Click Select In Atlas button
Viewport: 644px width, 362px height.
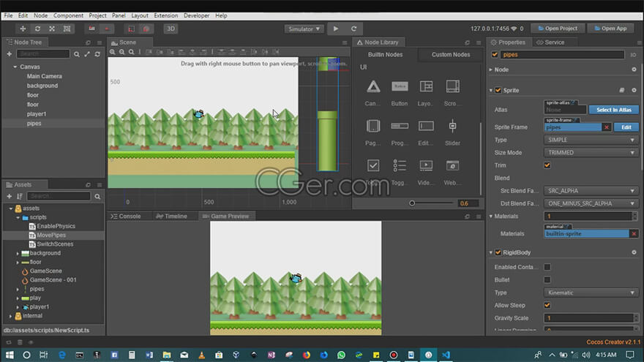613,110
